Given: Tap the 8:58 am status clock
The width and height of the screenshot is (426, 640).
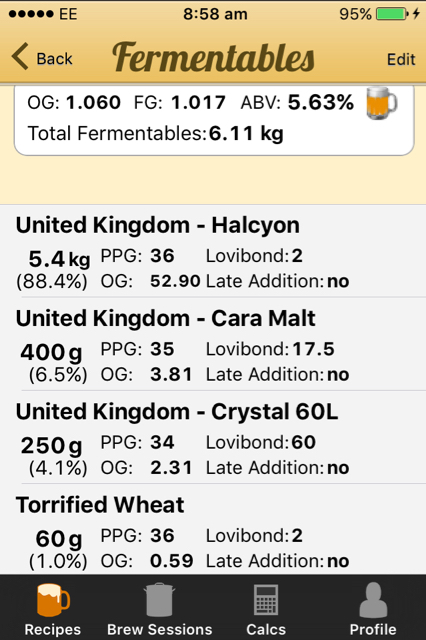Looking at the screenshot, I should pyautogui.click(x=215, y=14).
